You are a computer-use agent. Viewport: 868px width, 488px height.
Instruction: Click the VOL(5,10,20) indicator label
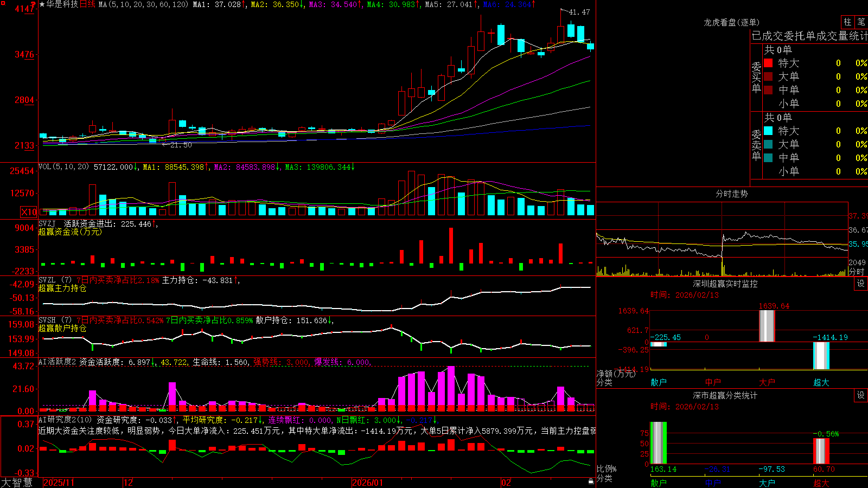tap(64, 167)
